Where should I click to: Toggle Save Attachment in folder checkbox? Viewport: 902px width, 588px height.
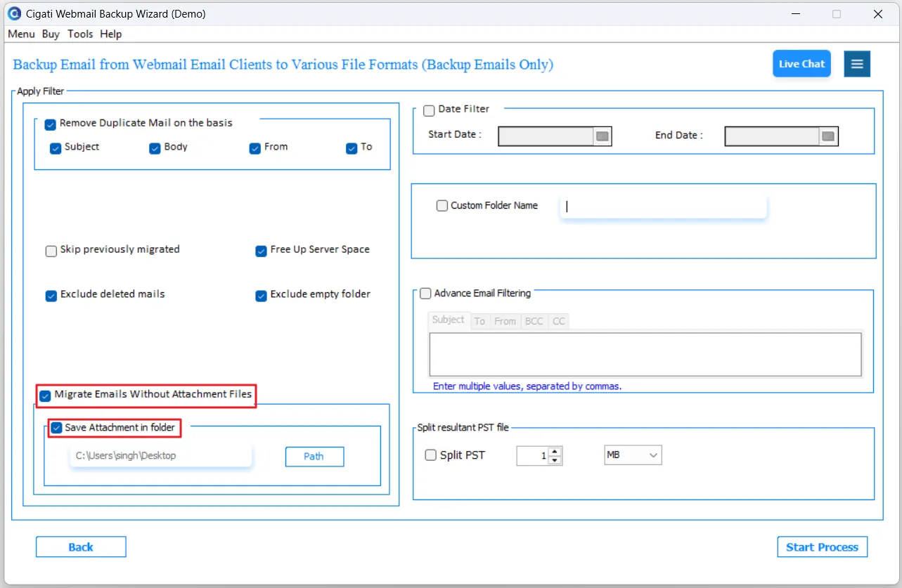tap(56, 428)
